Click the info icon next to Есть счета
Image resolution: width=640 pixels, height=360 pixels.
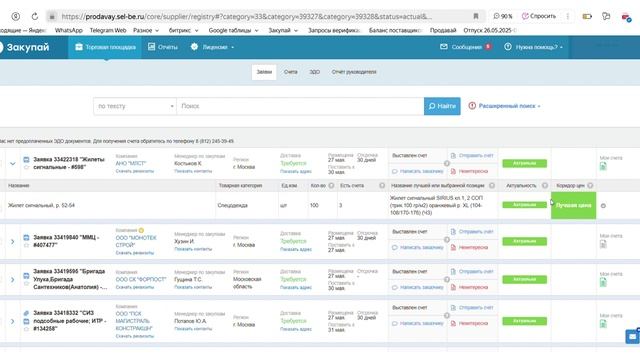382,186
